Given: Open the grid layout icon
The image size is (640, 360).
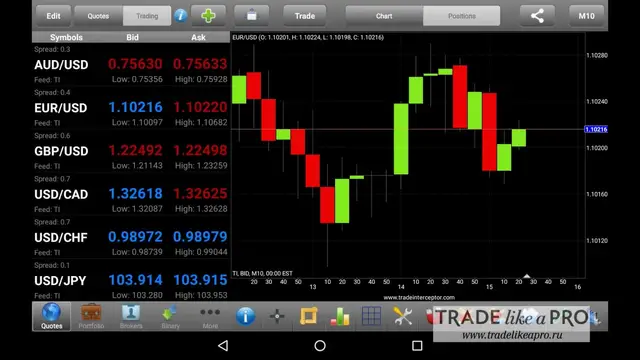Looking at the screenshot, I should pos(371,316).
